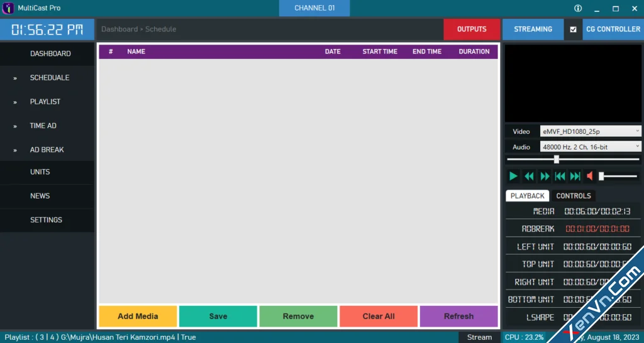The height and width of the screenshot is (343, 644).
Task: Start playback with the green play icon
Action: coord(513,177)
